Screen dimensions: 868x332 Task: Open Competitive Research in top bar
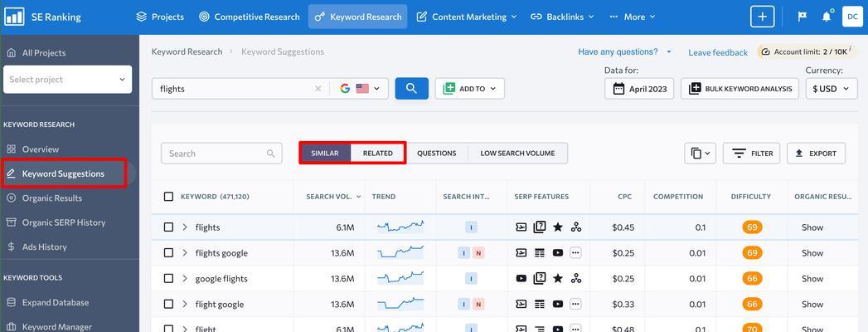250,17
